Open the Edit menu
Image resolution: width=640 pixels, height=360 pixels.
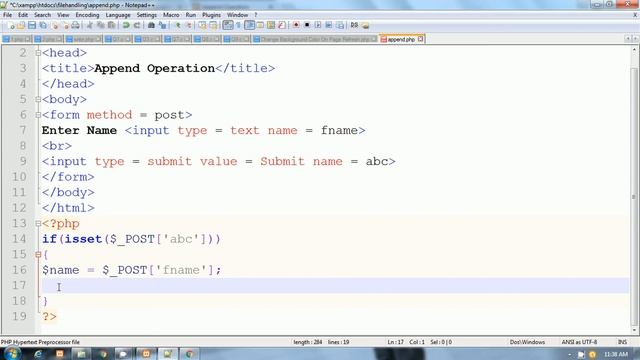[x=23, y=15]
